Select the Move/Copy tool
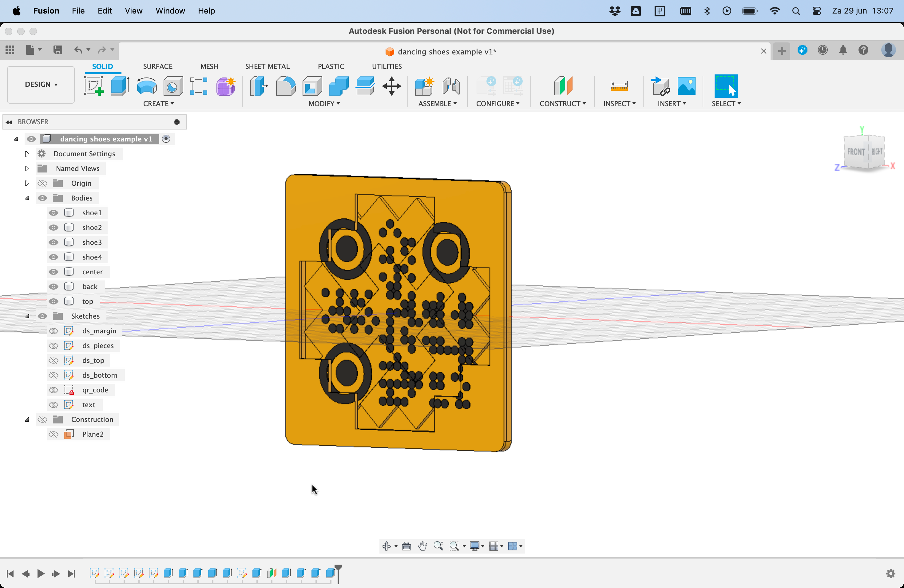Screen dimensions: 904x588 392,86
